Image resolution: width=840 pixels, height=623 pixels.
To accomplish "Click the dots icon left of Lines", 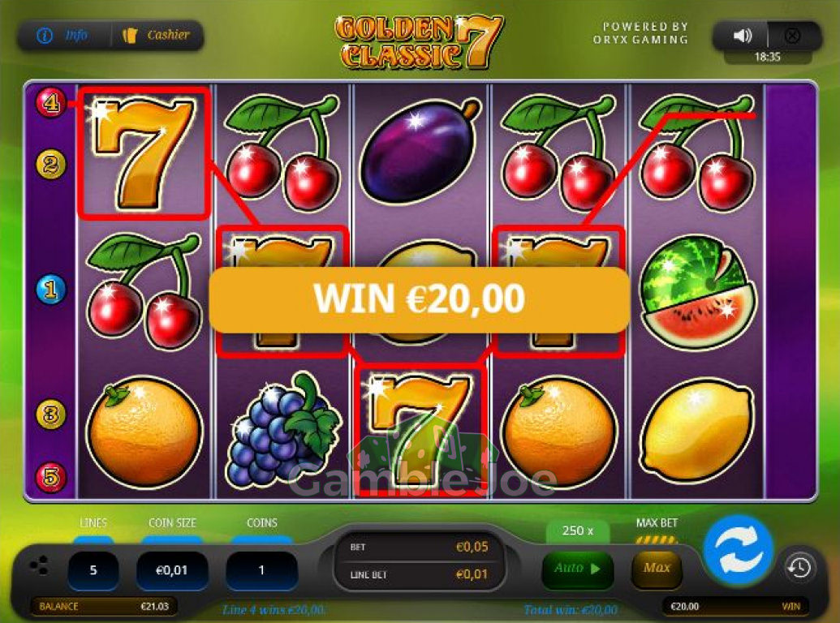I will (x=39, y=565).
